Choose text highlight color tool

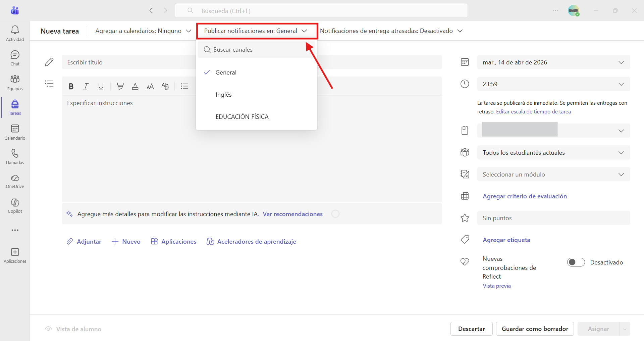coord(120,86)
